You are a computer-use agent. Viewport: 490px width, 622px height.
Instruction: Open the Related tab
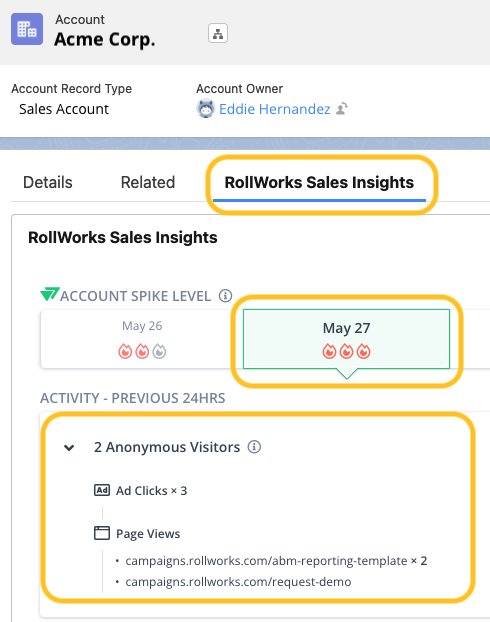(148, 182)
